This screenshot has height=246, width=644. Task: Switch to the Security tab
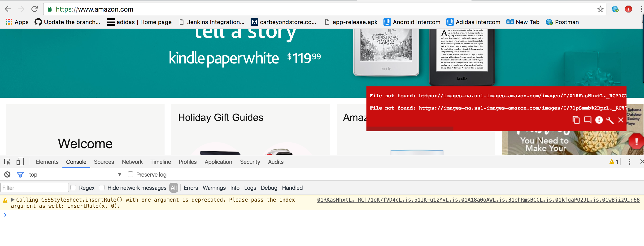(x=250, y=162)
